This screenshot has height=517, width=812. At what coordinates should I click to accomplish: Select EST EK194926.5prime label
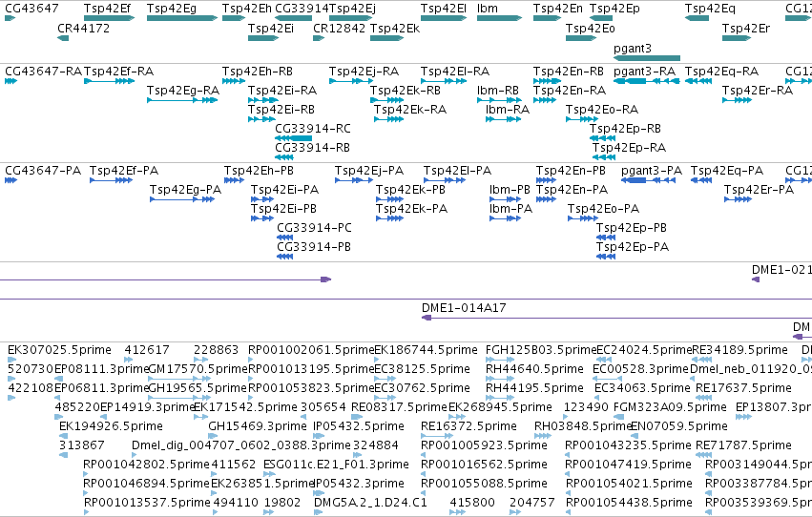click(111, 426)
